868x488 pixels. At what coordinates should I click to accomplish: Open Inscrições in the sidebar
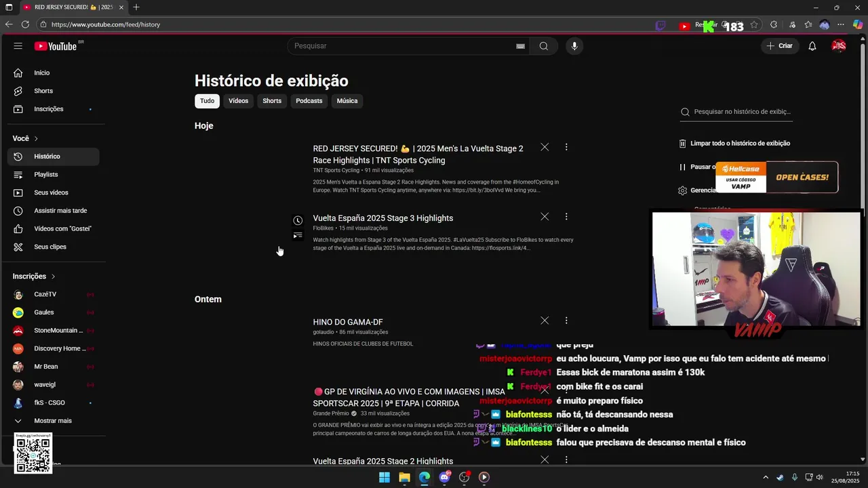(x=54, y=109)
